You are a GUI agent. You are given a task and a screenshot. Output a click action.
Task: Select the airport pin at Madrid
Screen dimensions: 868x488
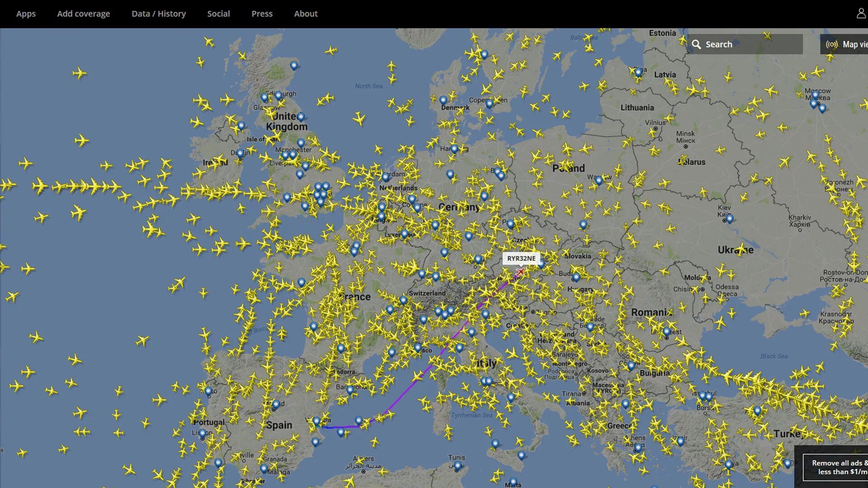tap(276, 404)
